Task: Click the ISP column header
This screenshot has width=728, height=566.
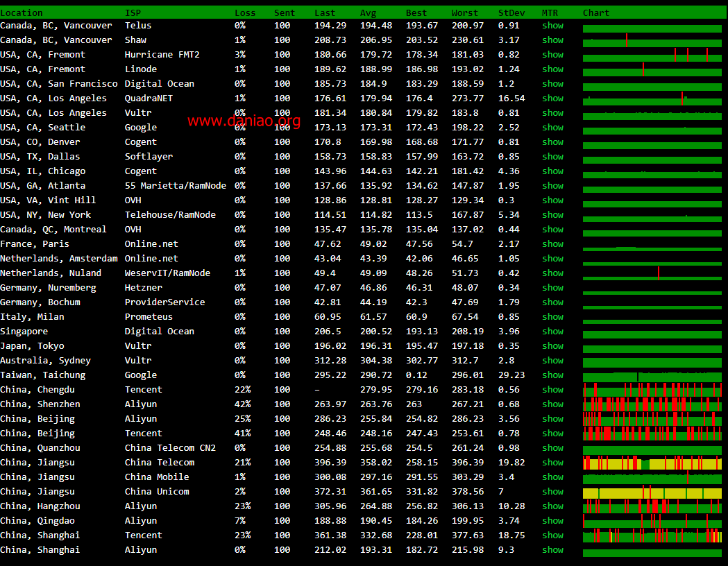Action: click(x=133, y=13)
